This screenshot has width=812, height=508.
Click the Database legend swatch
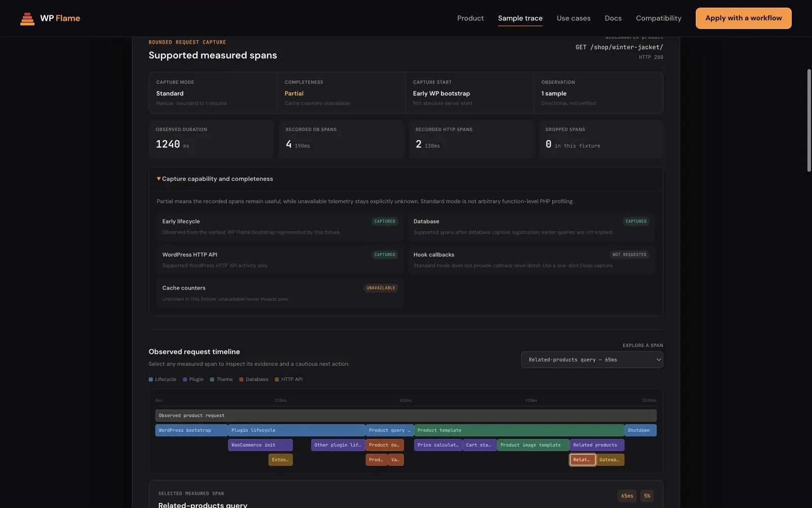tap(242, 379)
